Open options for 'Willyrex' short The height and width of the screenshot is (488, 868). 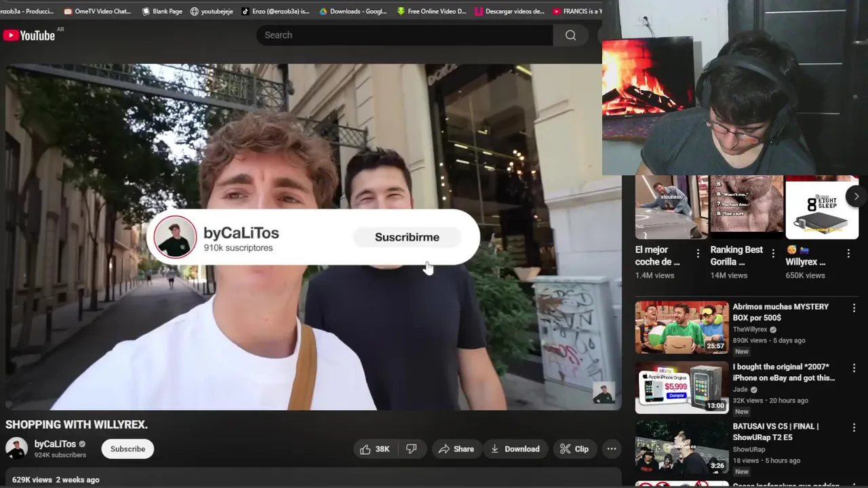(848, 253)
